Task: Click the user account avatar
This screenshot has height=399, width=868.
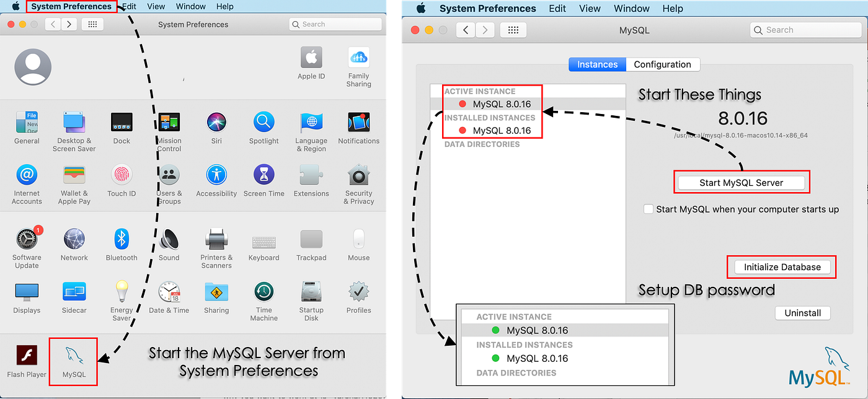Action: pyautogui.click(x=33, y=67)
